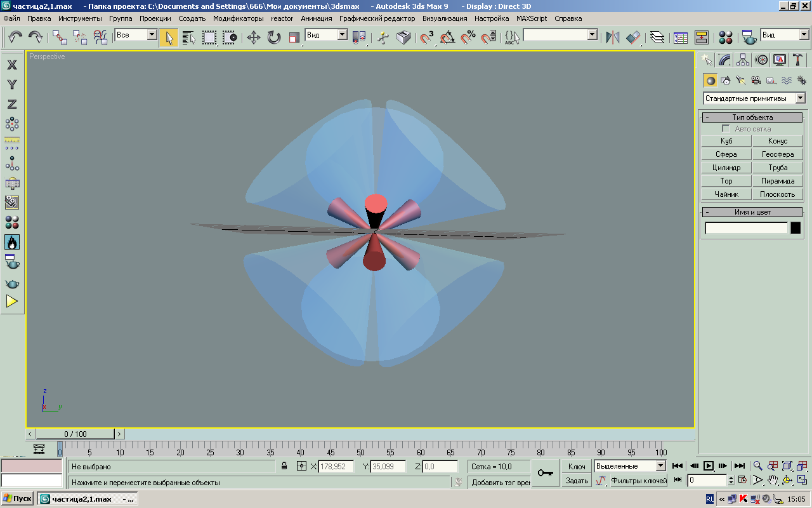Activate the Select and Rotate tool
Screen dimensions: 812x508
tap(273, 37)
